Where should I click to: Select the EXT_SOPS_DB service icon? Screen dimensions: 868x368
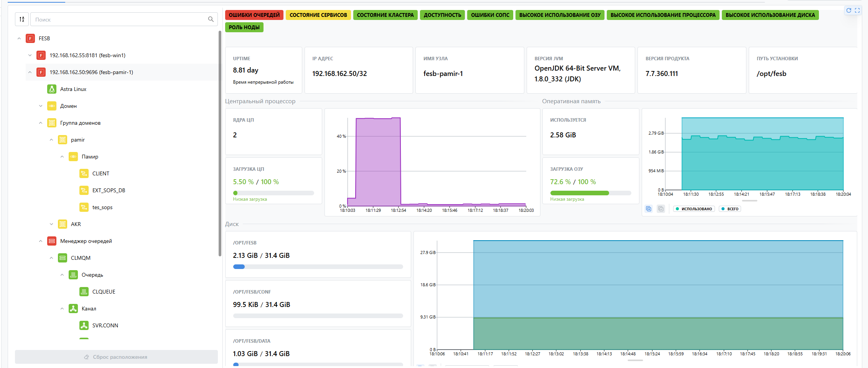[84, 190]
